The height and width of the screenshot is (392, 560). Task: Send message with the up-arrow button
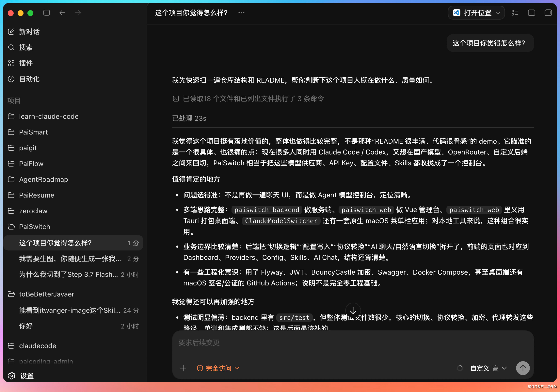point(523,368)
